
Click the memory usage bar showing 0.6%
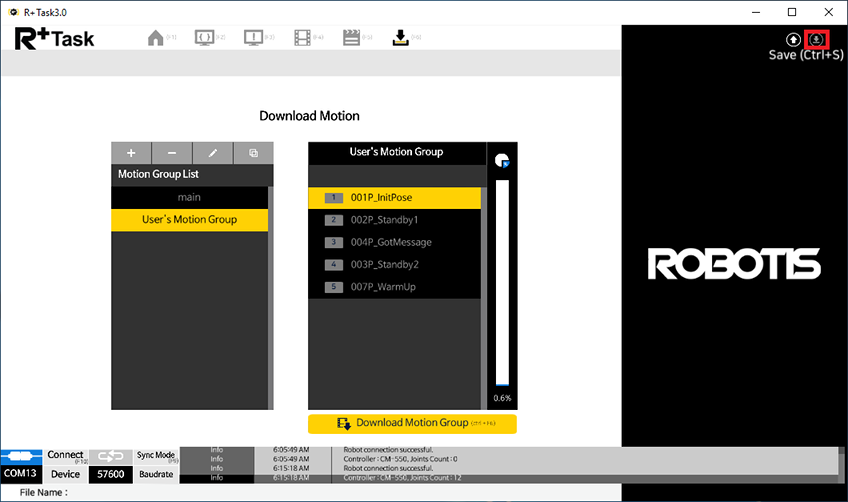(x=502, y=283)
